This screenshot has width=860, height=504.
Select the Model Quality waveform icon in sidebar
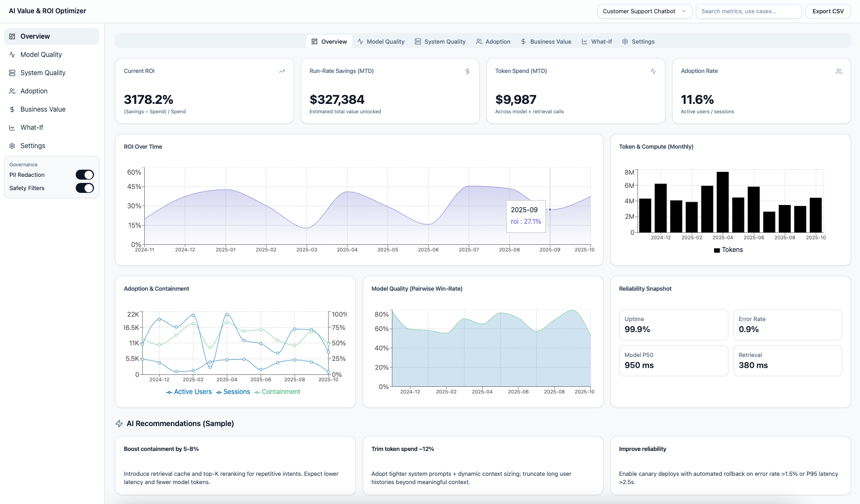coord(12,54)
